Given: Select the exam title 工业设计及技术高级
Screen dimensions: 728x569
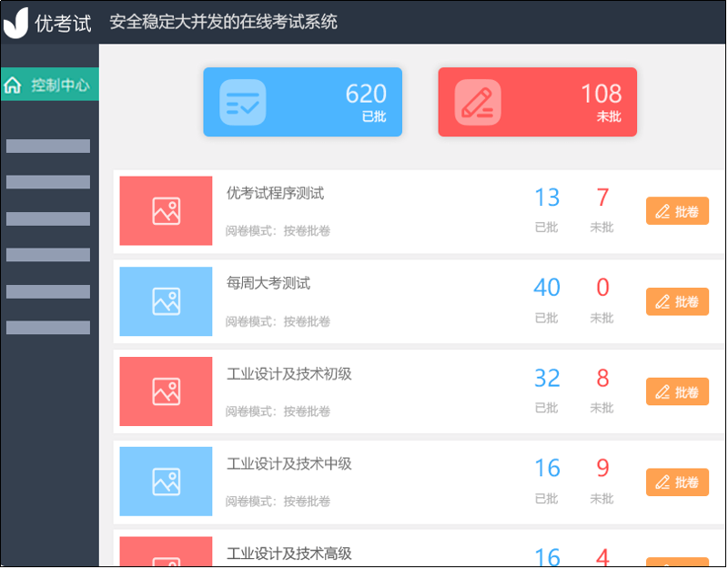Looking at the screenshot, I should pos(289,554).
